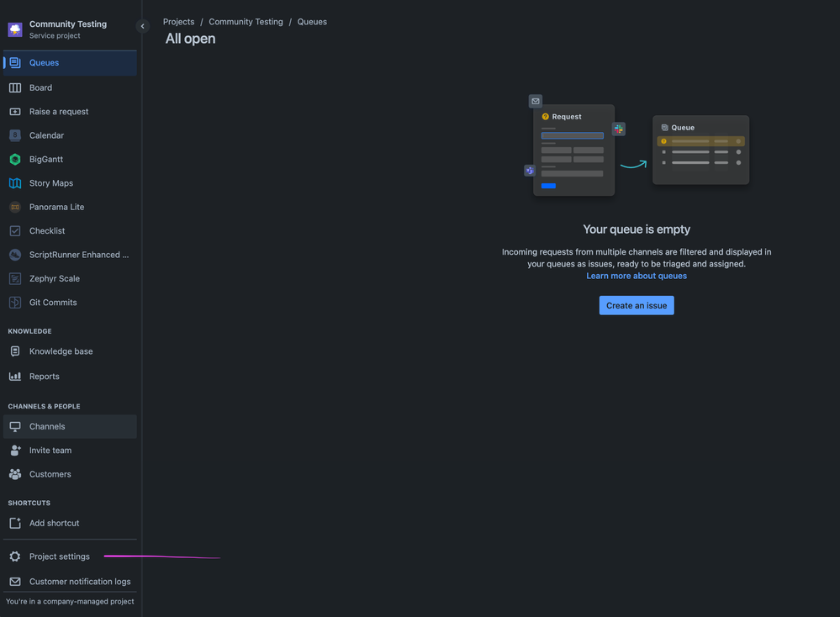Viewport: 840px width, 617px height.
Task: Open Channels from its monitor icon
Action: pos(14,426)
